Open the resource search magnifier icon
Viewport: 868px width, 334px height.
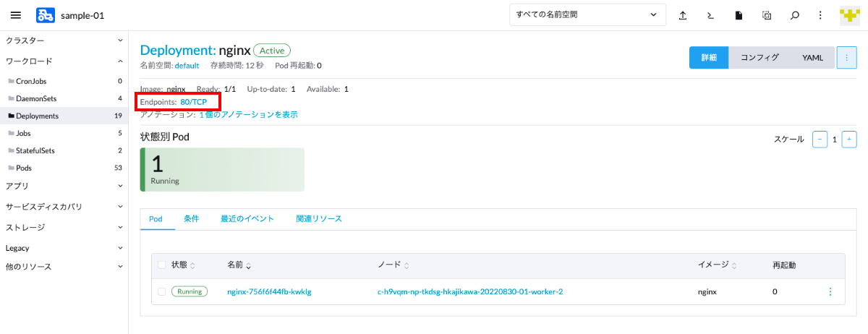(795, 15)
